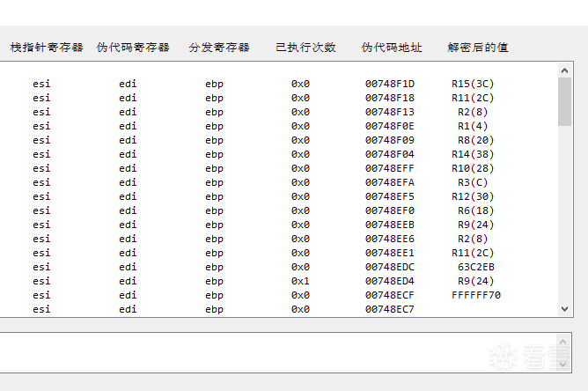Viewport: 588px width, 391px height.
Task: Click the decrypted value R14(38)
Action: click(x=473, y=154)
